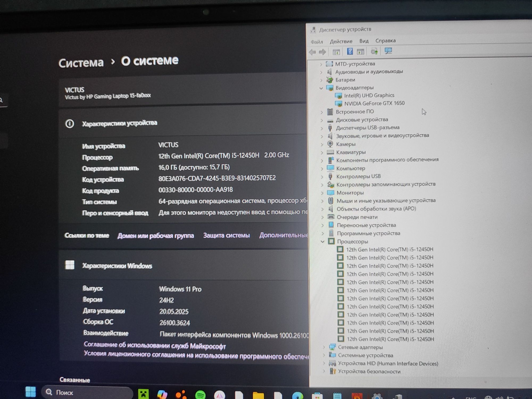Open the Защита системы link
The height and width of the screenshot is (399, 532).
(226, 235)
